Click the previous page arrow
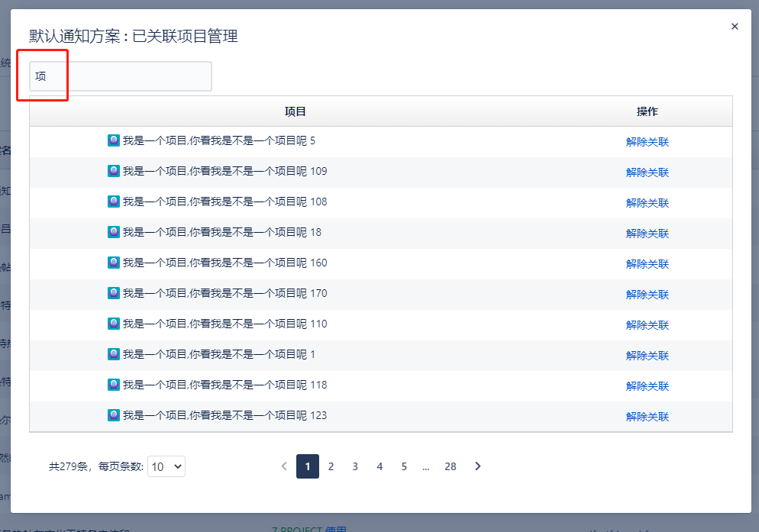Screen dimensions: 759x532 284,466
